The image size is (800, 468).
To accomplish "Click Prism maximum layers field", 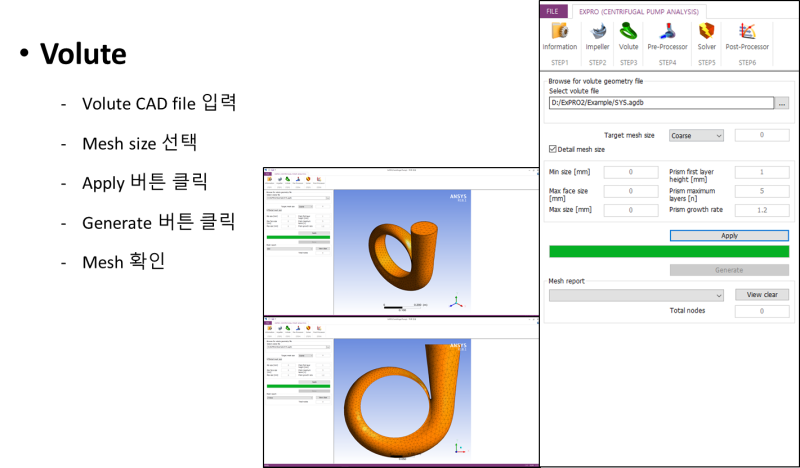I will pos(762,191).
